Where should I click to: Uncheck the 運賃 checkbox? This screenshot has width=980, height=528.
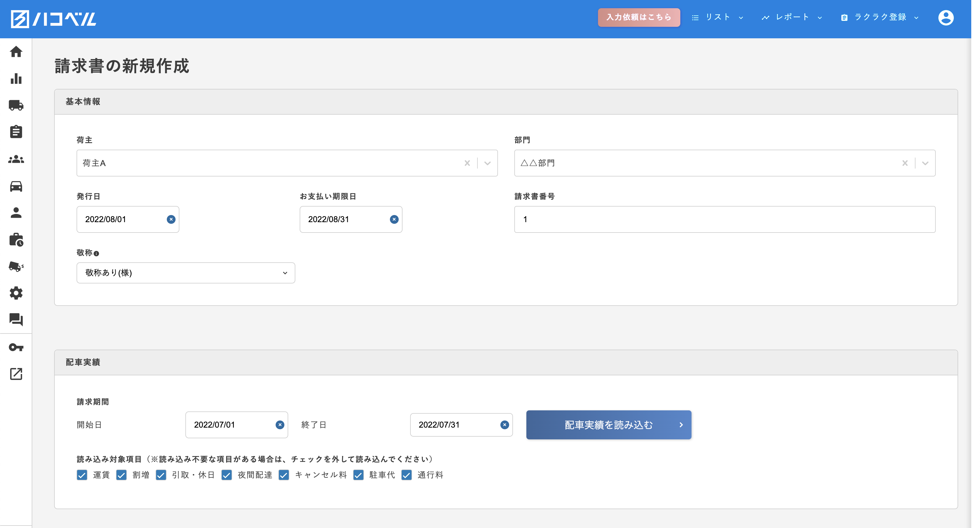tap(82, 475)
